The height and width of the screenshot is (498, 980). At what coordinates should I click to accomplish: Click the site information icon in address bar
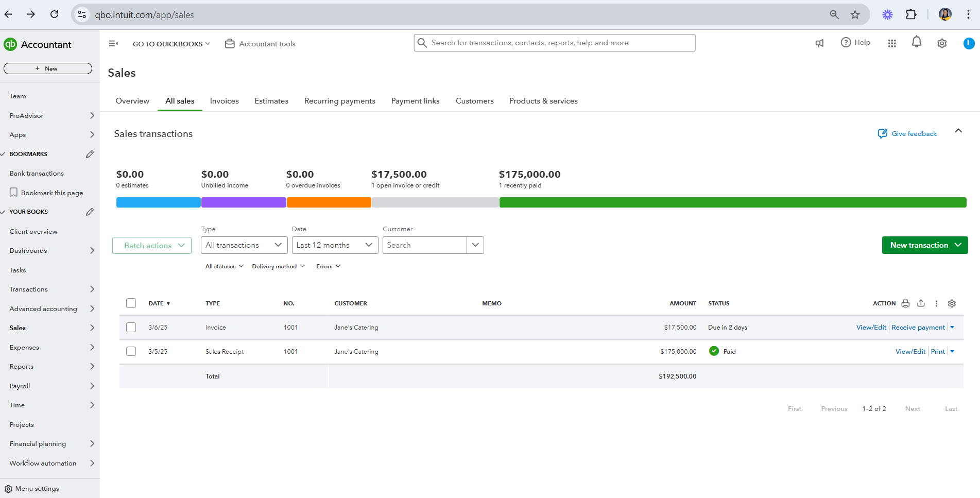(82, 14)
